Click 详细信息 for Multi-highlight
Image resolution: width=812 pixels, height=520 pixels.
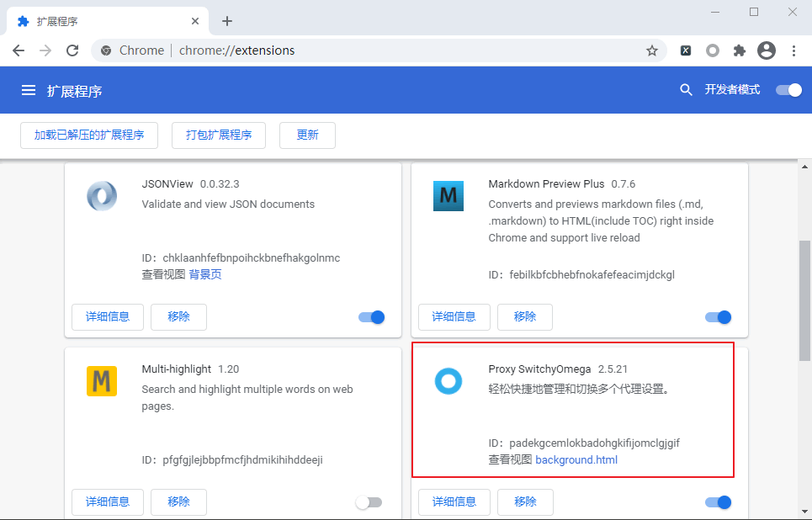click(x=108, y=502)
